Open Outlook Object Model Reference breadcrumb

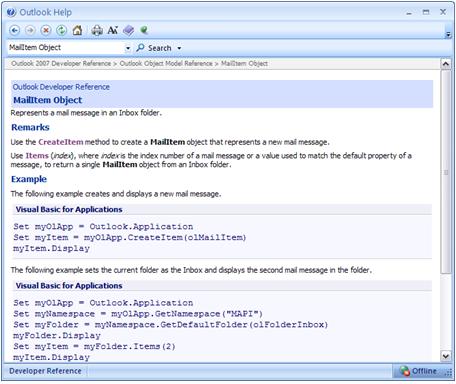pyautogui.click(x=166, y=63)
